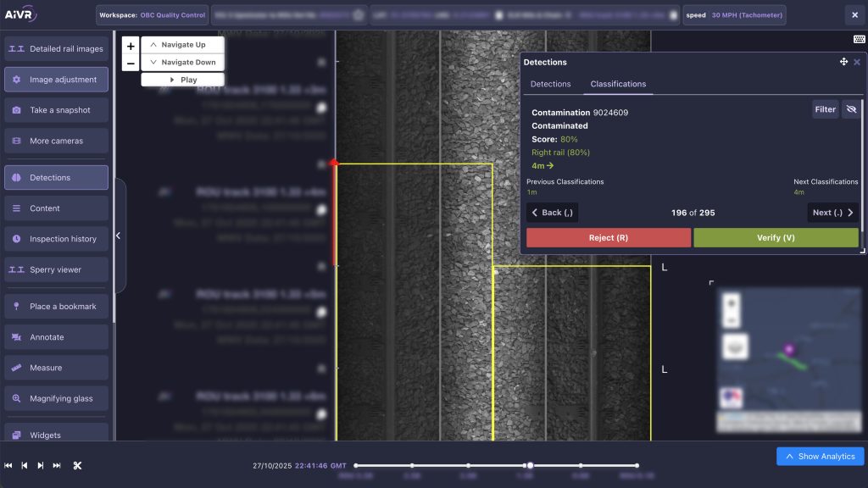The width and height of the screenshot is (868, 488).
Task: Zoom out with the minus button
Action: (x=131, y=63)
